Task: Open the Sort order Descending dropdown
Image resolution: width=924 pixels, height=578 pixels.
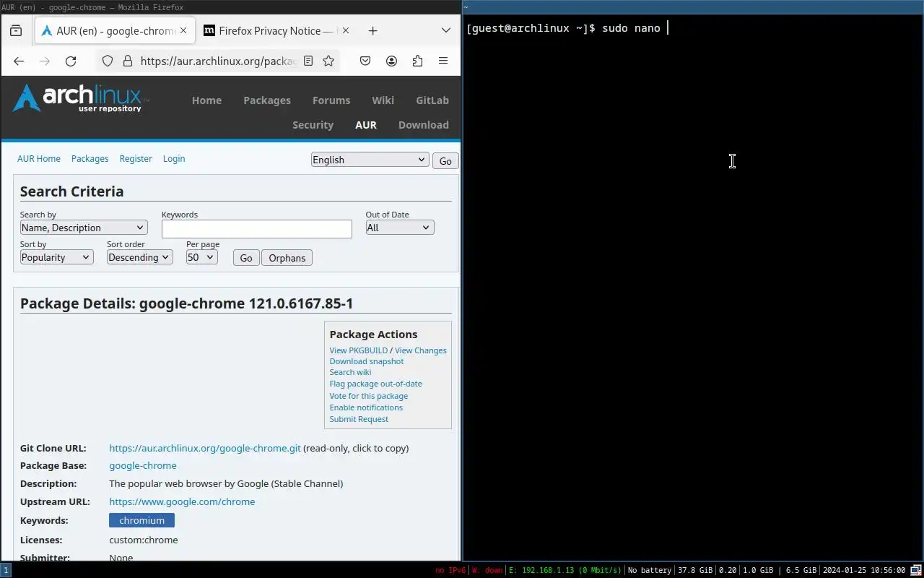Action: (140, 257)
